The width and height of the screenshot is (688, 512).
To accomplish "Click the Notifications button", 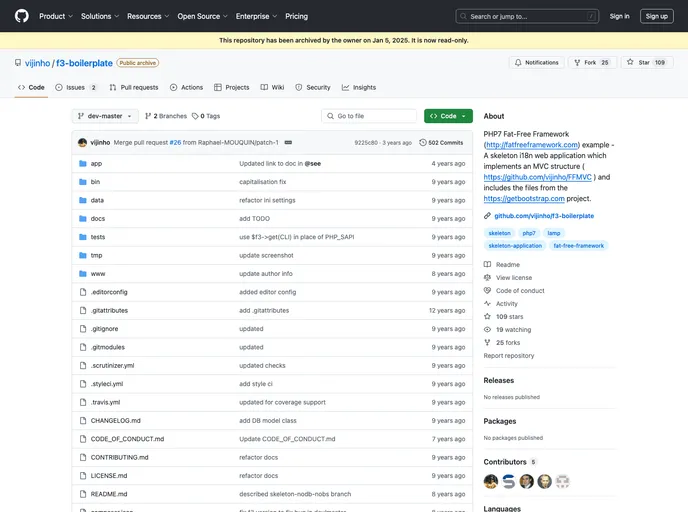I will pyautogui.click(x=537, y=63).
